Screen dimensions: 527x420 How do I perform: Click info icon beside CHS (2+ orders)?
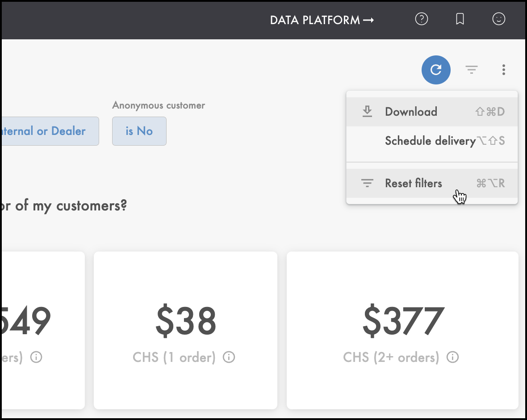pyautogui.click(x=453, y=357)
